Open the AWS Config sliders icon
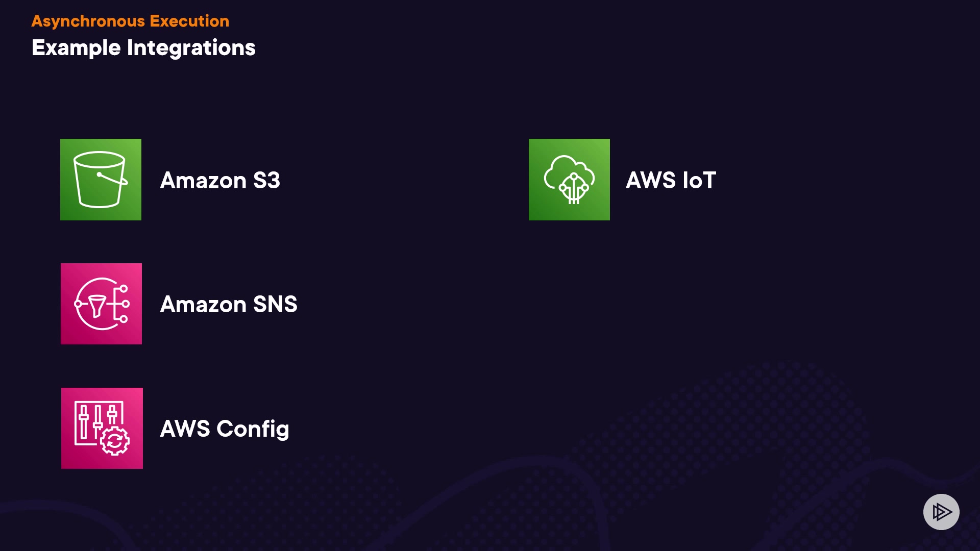Image resolution: width=980 pixels, height=551 pixels. [x=102, y=428]
